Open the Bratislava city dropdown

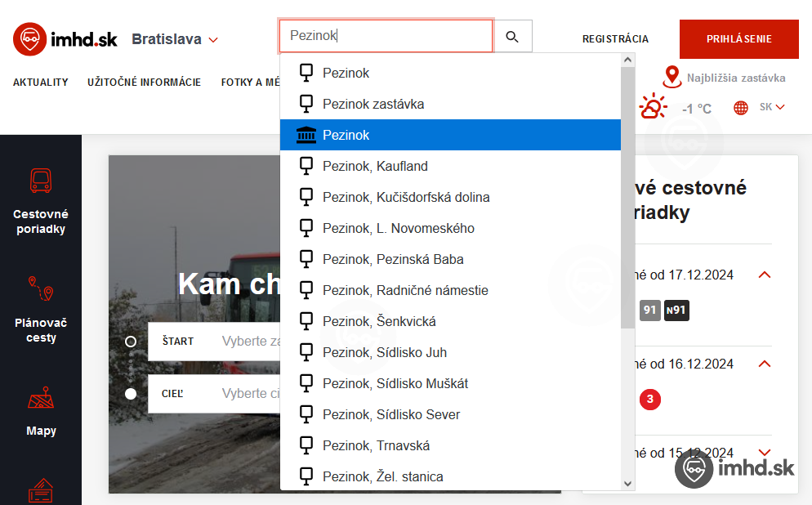point(175,39)
